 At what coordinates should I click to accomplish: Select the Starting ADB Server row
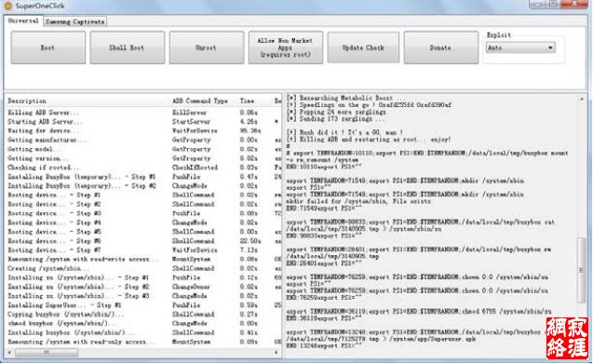click(143, 121)
